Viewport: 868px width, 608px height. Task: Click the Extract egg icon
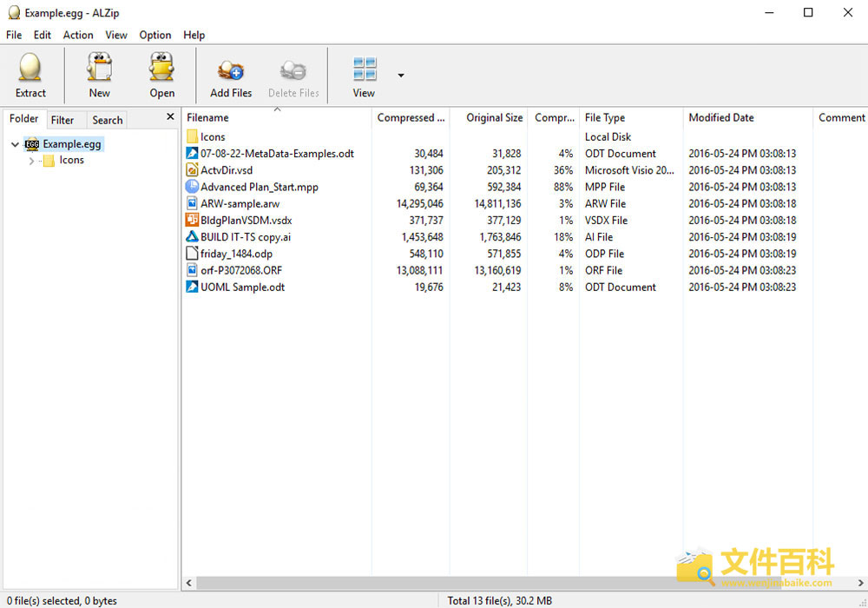[30, 68]
